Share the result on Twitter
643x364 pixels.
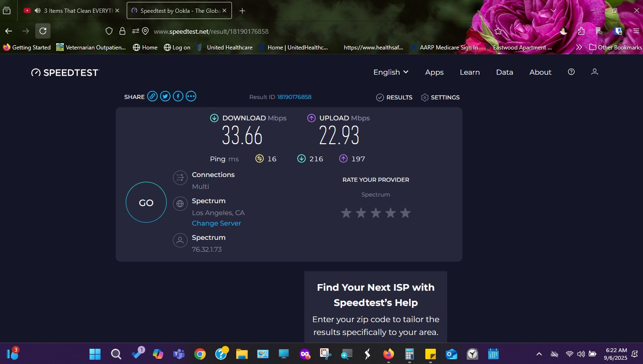(x=165, y=97)
